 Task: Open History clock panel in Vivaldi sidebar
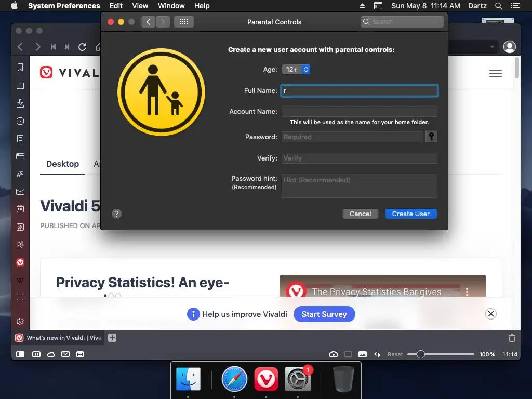point(20,121)
